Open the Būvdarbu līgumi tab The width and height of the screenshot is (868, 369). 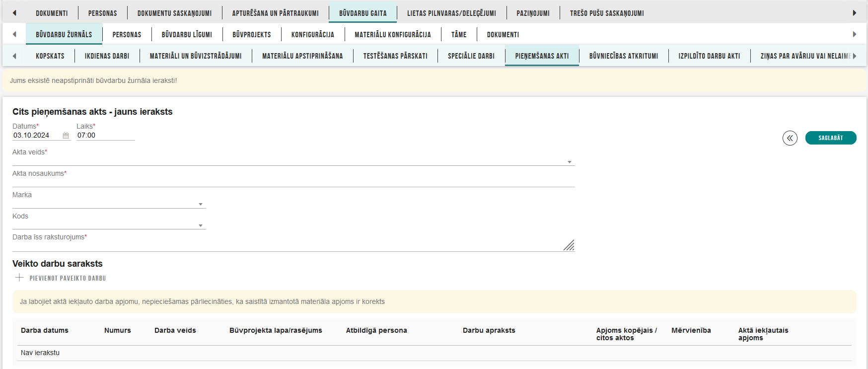pos(187,34)
